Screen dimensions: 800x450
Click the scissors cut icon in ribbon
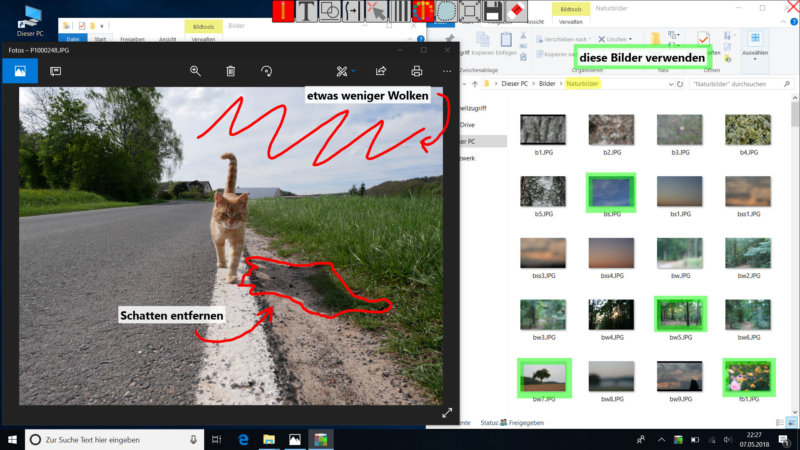pos(523,36)
